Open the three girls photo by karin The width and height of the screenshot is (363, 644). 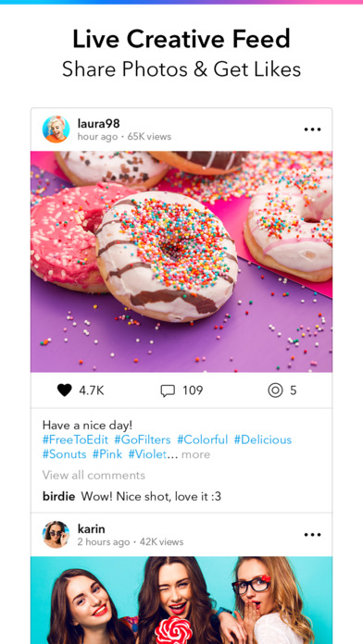(181, 601)
